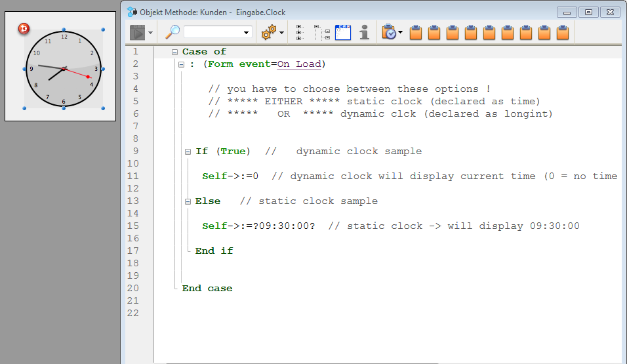627x364 pixels.
Task: Toggle the line numbers display icon
Action: 343,32
